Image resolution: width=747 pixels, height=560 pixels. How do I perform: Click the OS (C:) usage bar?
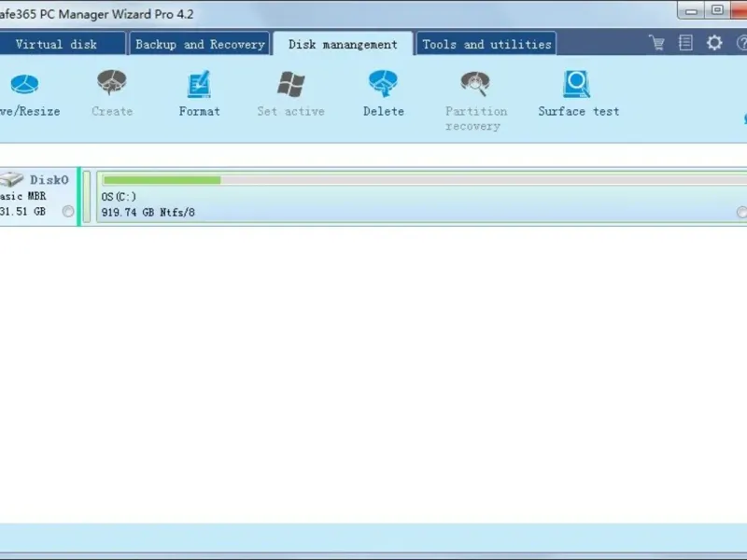[424, 180]
